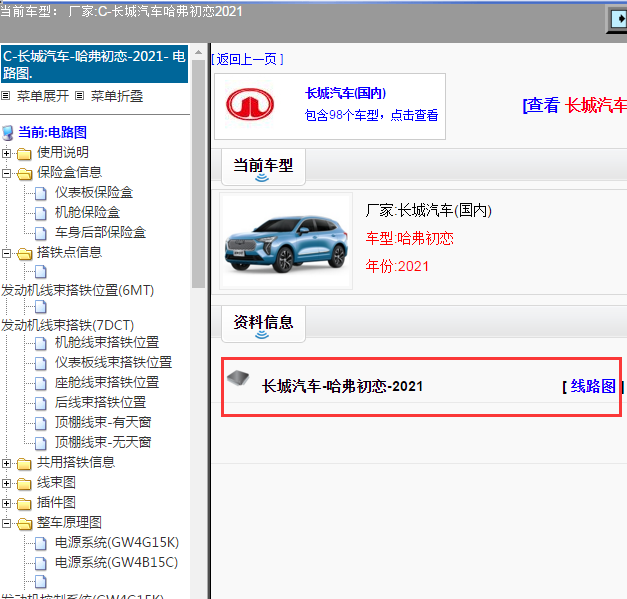
Task: Click the page icon above 发动机线束搭铁位置(6MT)
Action: [x=40, y=272]
